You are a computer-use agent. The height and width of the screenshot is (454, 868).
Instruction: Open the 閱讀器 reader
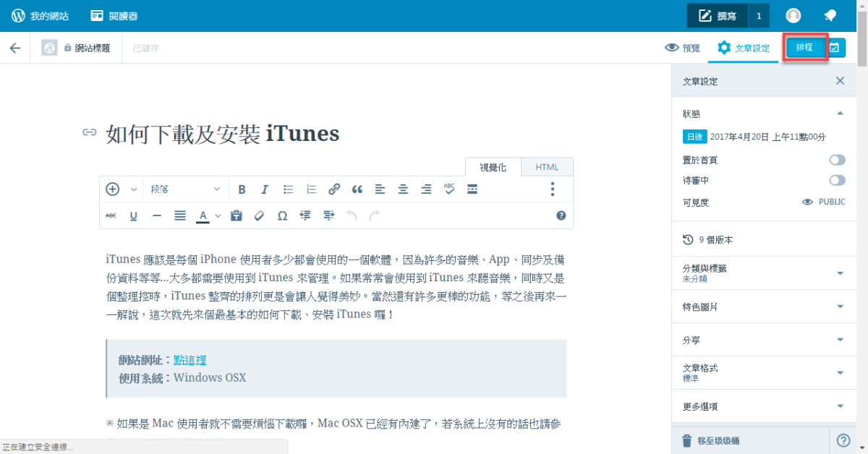coord(114,16)
